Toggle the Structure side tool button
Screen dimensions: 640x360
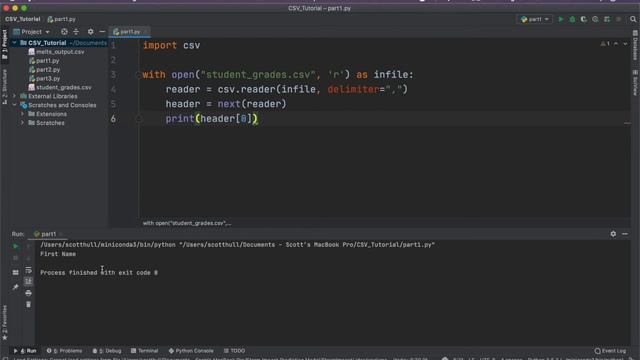click(4, 87)
